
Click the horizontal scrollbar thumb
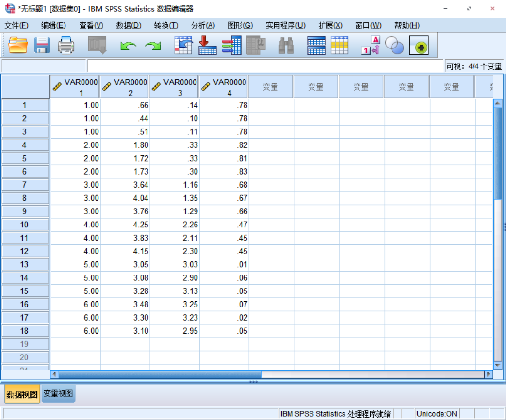pyautogui.click(x=160, y=374)
